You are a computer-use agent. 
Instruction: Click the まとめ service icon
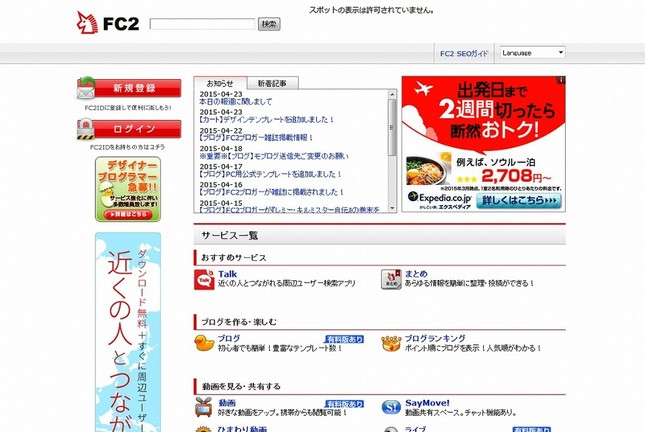[391, 279]
